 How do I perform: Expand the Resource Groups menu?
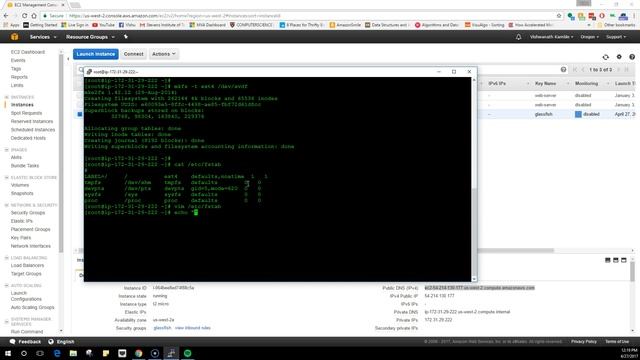pos(90,37)
